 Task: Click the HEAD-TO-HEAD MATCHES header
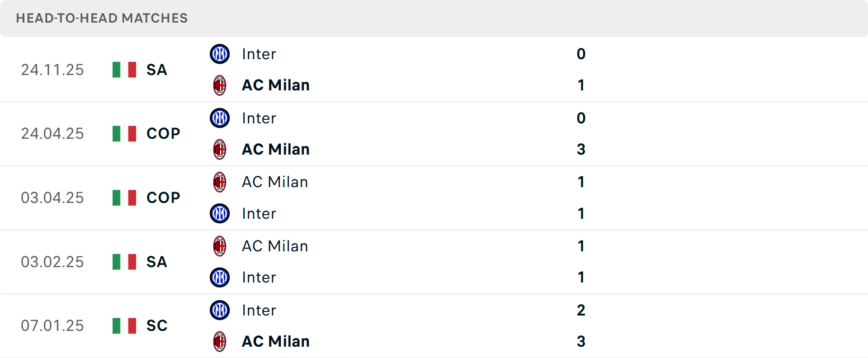click(101, 19)
